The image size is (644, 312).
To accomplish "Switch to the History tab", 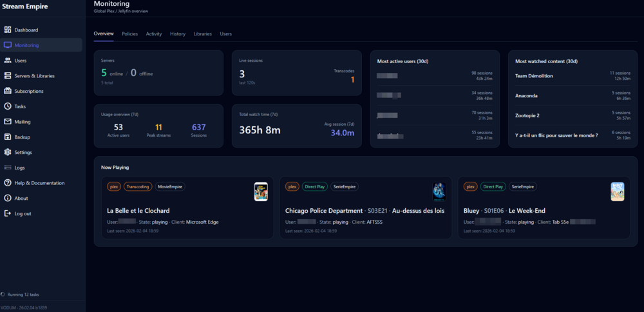I will 178,34.
